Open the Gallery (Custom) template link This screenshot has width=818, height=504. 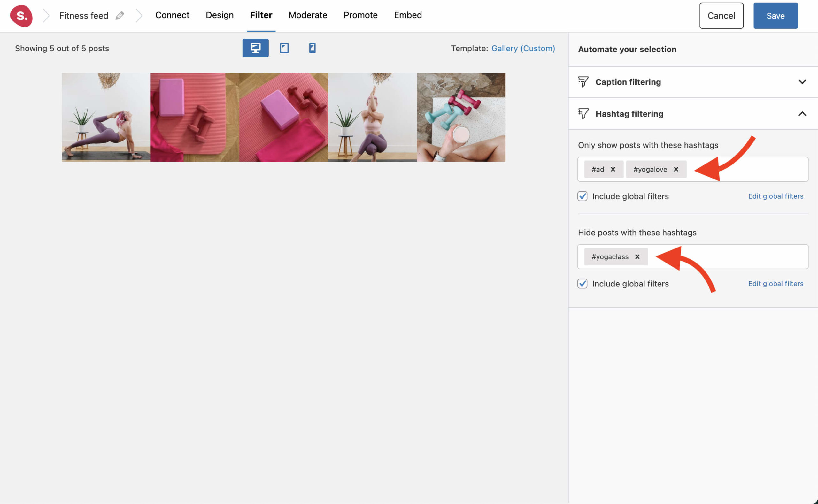(523, 48)
